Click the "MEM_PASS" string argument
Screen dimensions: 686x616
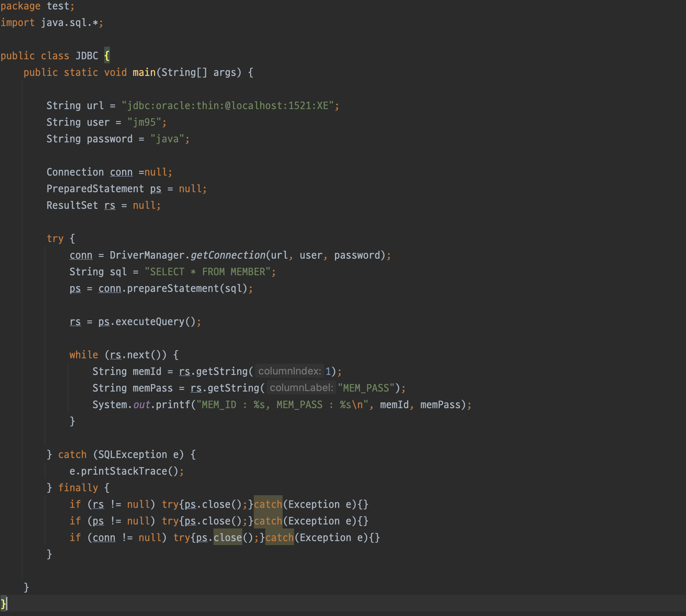tap(366, 388)
